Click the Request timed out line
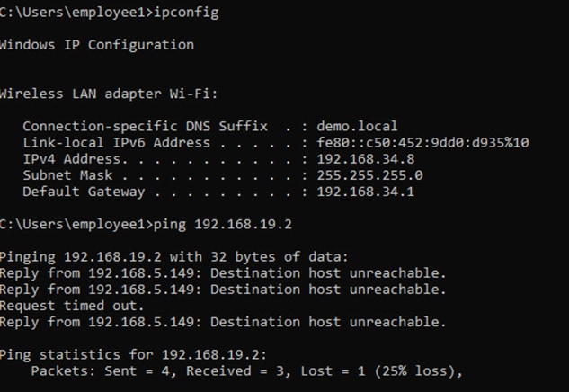Screen dimensions: 569x392 click(x=72, y=306)
